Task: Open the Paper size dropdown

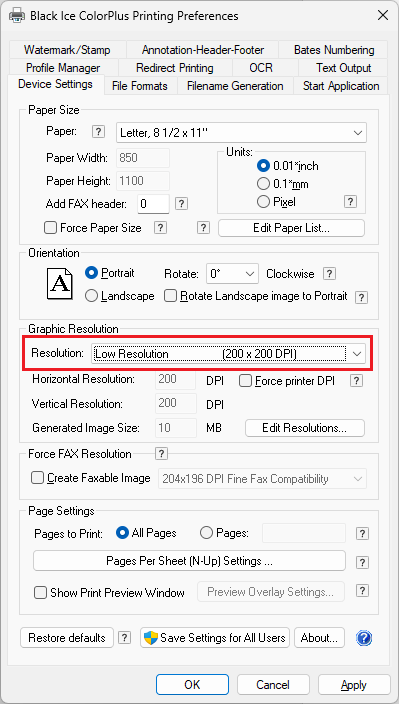Action: pos(241,132)
